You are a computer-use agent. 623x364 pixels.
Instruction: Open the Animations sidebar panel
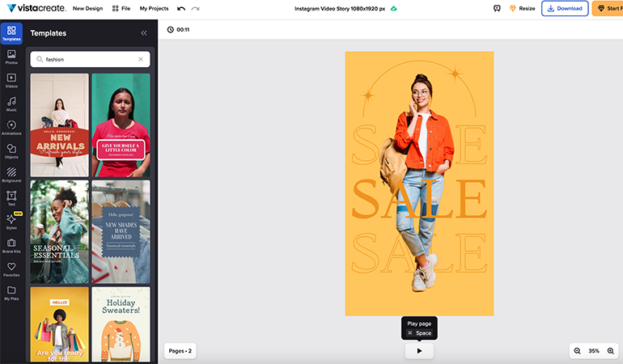11,128
